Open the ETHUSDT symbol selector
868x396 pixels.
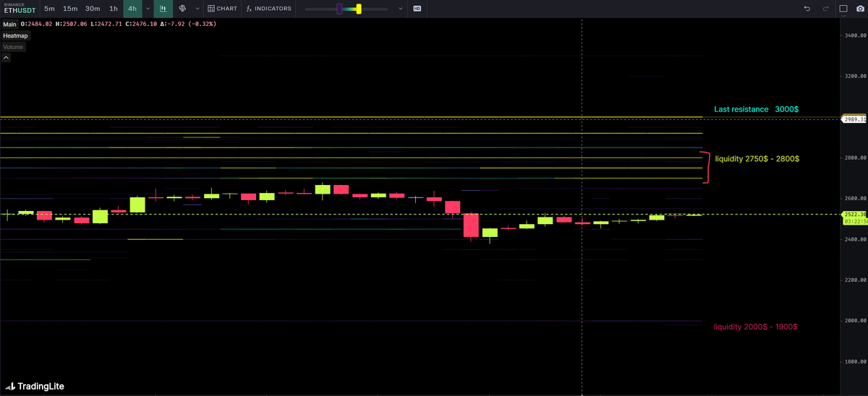(x=20, y=9)
